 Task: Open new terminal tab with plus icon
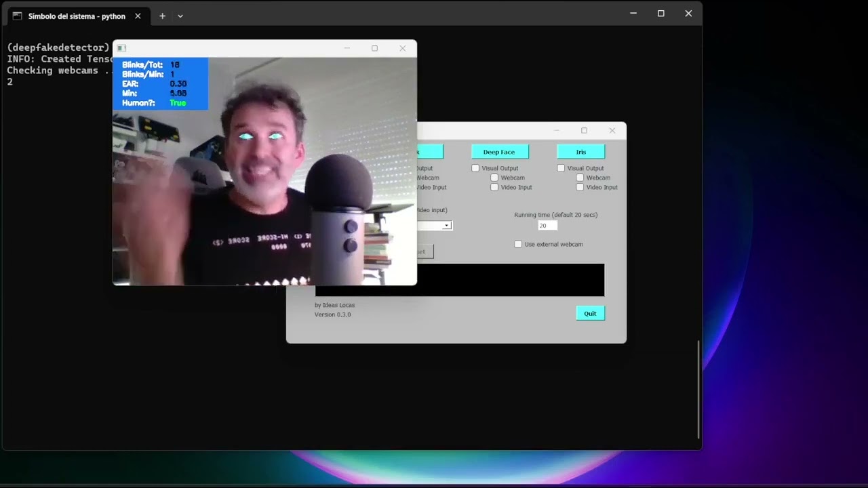pos(162,16)
